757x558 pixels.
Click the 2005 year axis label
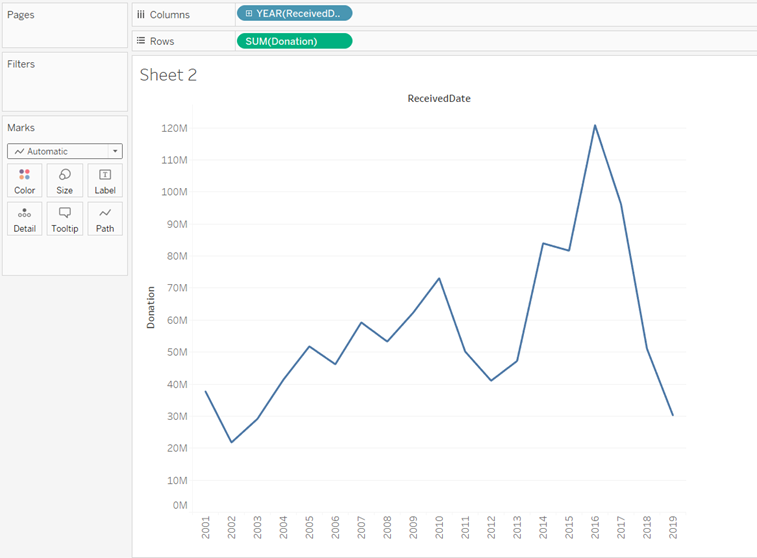pos(309,527)
